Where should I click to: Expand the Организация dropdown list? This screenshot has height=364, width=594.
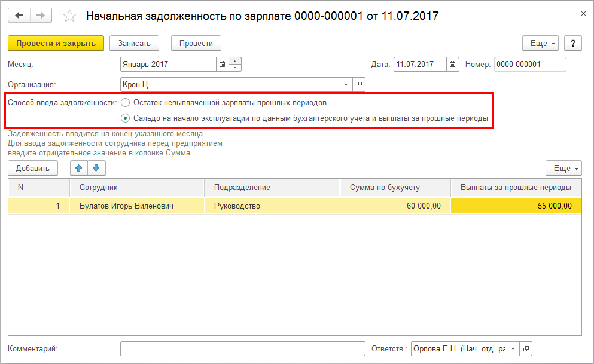[346, 84]
